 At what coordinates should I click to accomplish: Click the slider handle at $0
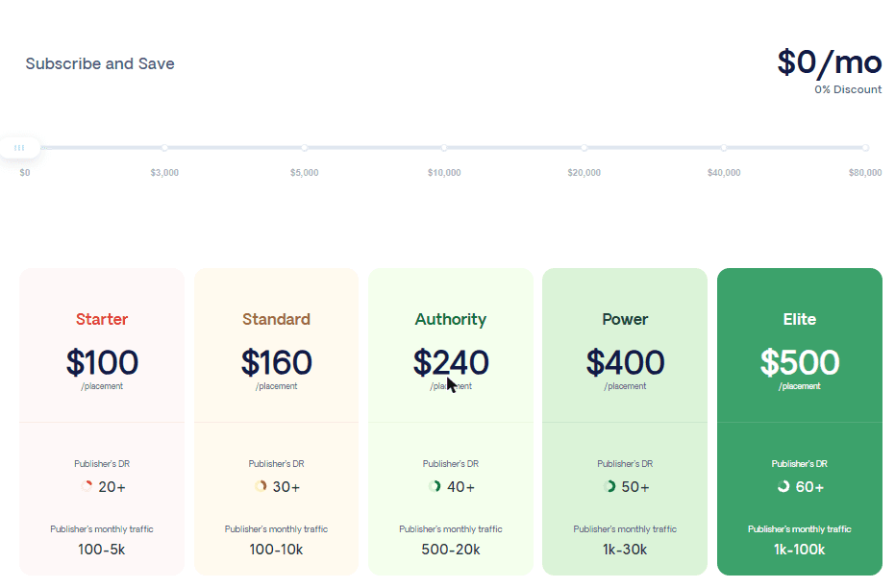point(19,148)
